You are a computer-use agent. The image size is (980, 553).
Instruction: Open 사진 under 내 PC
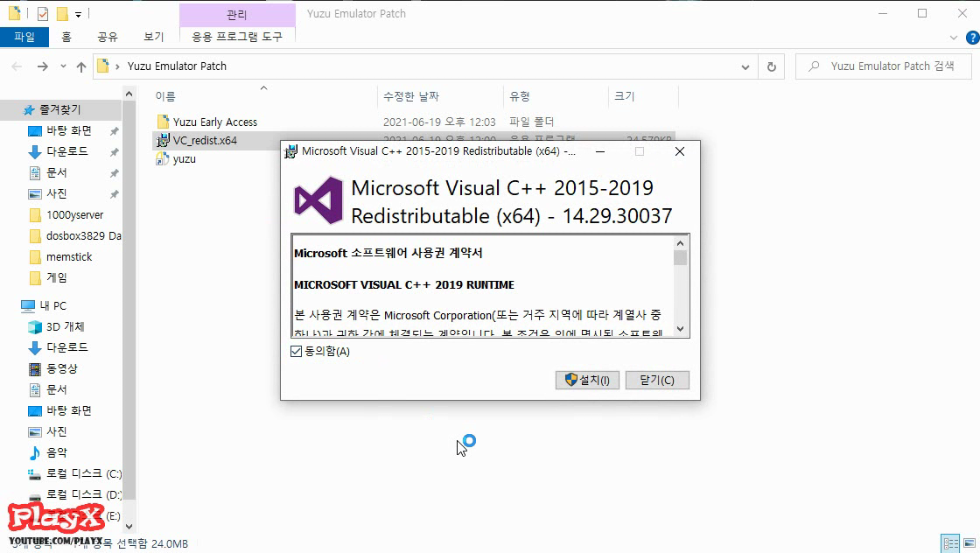tap(56, 431)
